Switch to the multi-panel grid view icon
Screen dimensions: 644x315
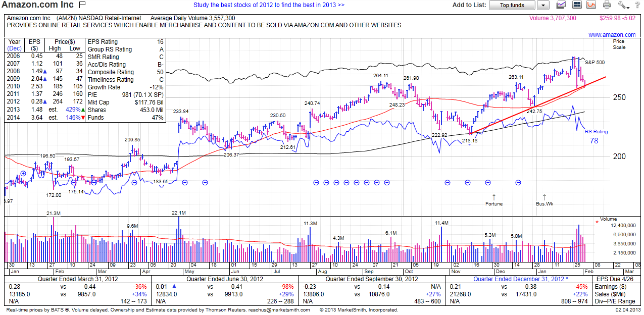tap(577, 5)
